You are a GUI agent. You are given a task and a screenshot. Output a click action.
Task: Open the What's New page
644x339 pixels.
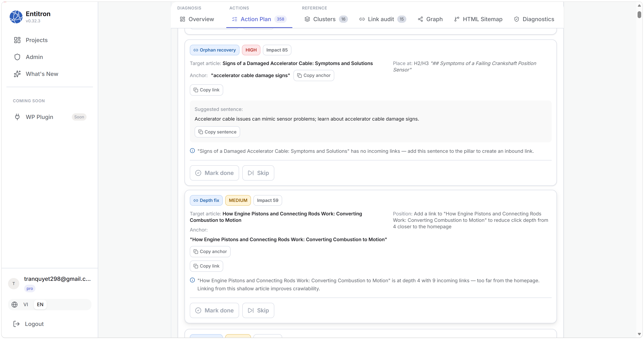point(50,74)
